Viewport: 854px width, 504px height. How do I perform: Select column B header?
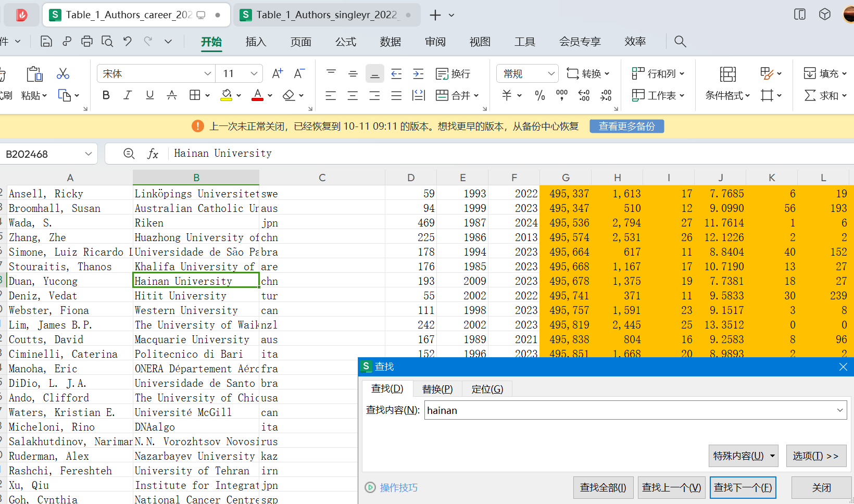(x=196, y=178)
